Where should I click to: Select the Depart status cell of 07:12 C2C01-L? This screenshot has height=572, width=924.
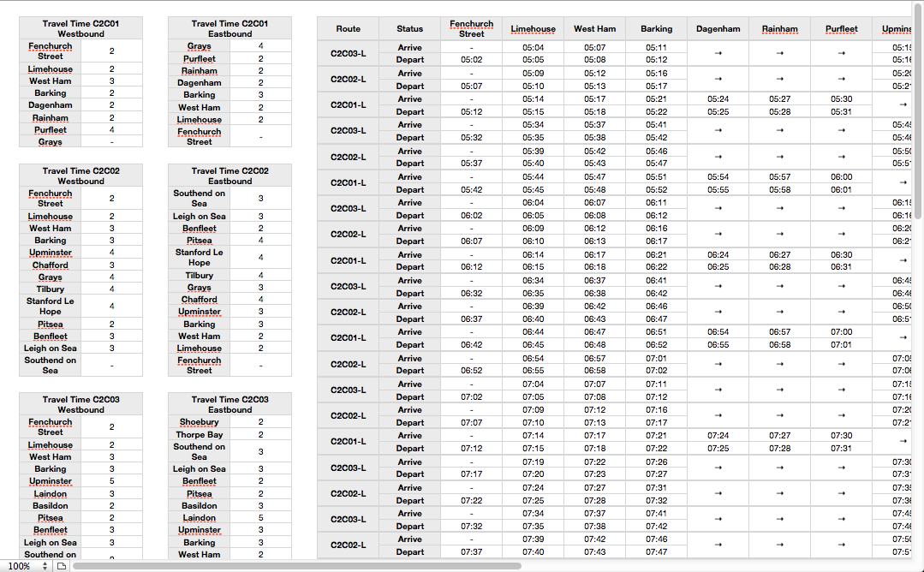(x=409, y=449)
